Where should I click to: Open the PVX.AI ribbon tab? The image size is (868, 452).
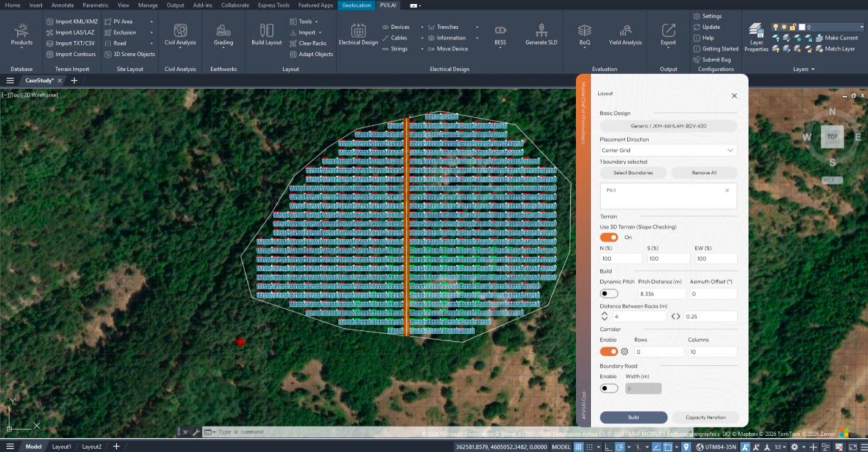(388, 5)
